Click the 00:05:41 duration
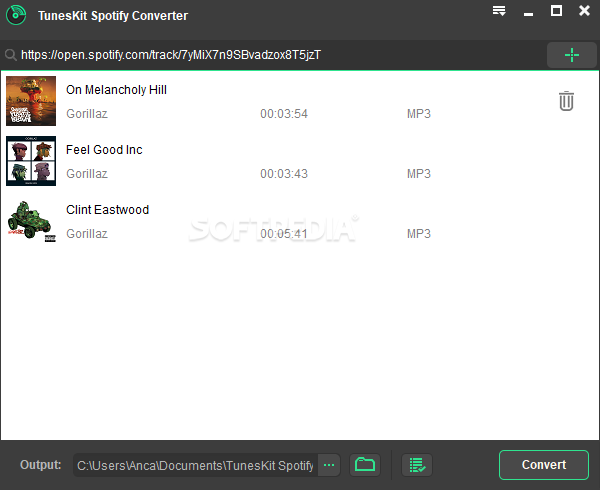Screen dimensions: 600x490 click(284, 234)
